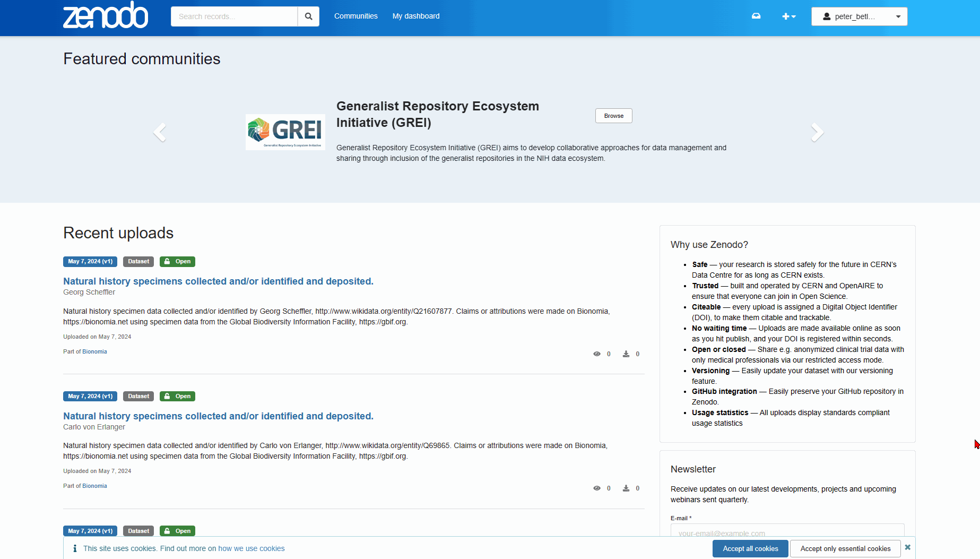
Task: Click May 7, 2024 (v1) badge on Carlo von Erlanger record
Action: coord(90,397)
